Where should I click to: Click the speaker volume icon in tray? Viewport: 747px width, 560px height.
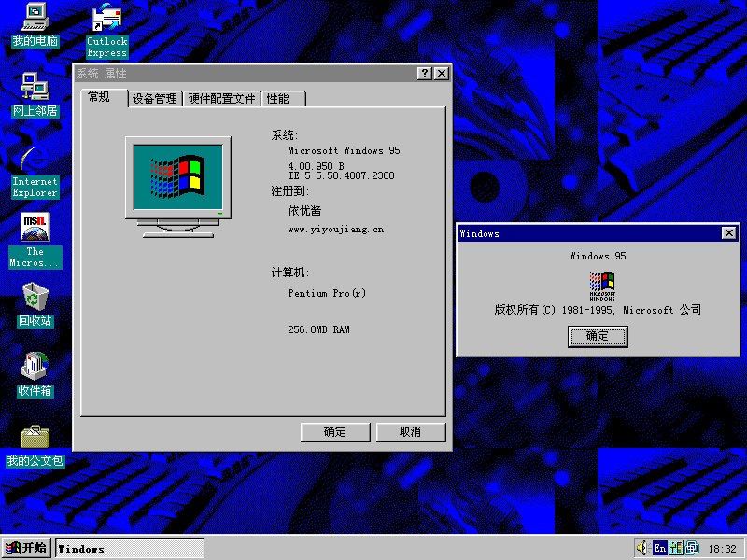pos(641,547)
